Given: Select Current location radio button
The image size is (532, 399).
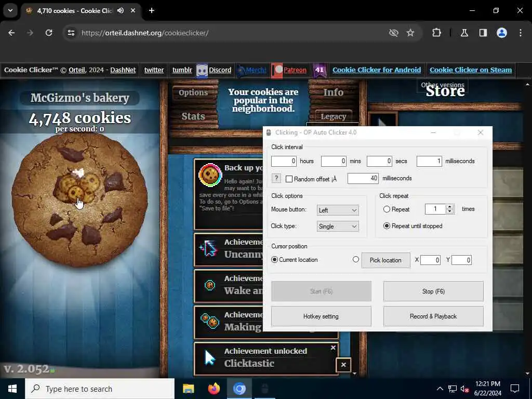Looking at the screenshot, I should tap(274, 260).
